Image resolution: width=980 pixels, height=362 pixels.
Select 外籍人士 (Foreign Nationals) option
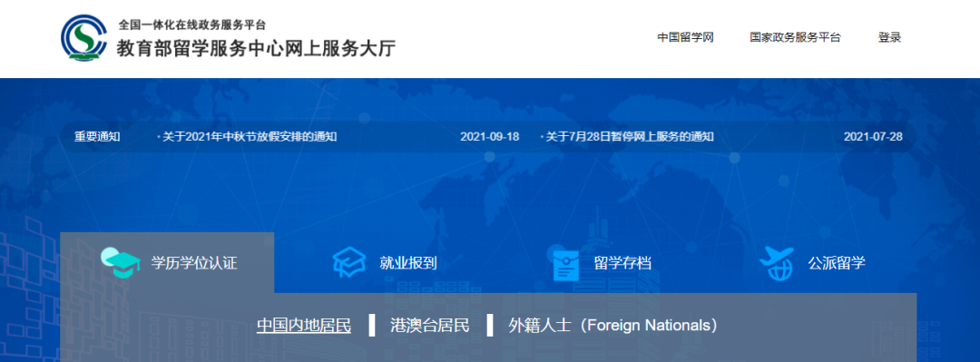pos(613,326)
